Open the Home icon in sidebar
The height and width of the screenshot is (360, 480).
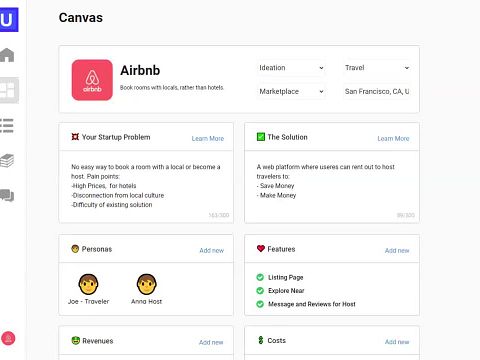tap(7, 55)
